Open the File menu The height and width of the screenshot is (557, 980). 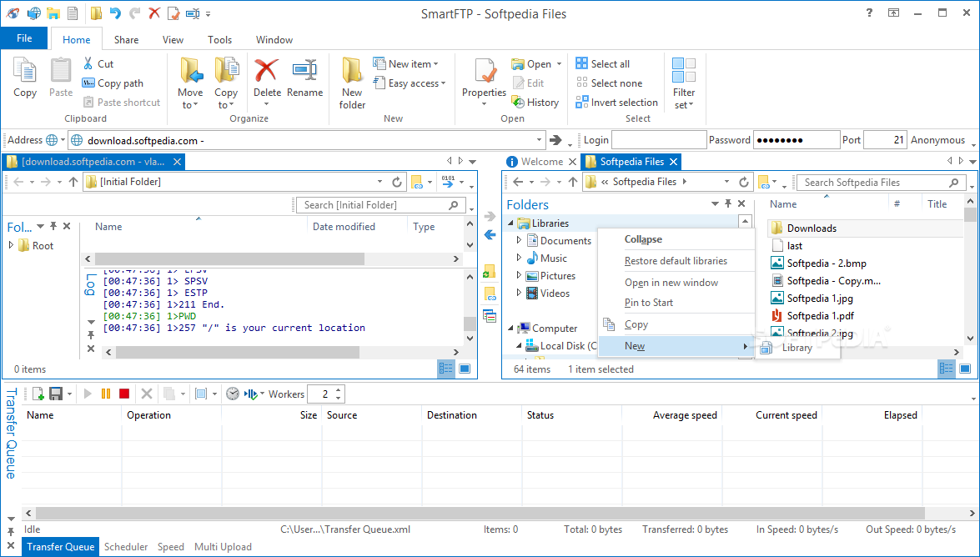[x=23, y=38]
